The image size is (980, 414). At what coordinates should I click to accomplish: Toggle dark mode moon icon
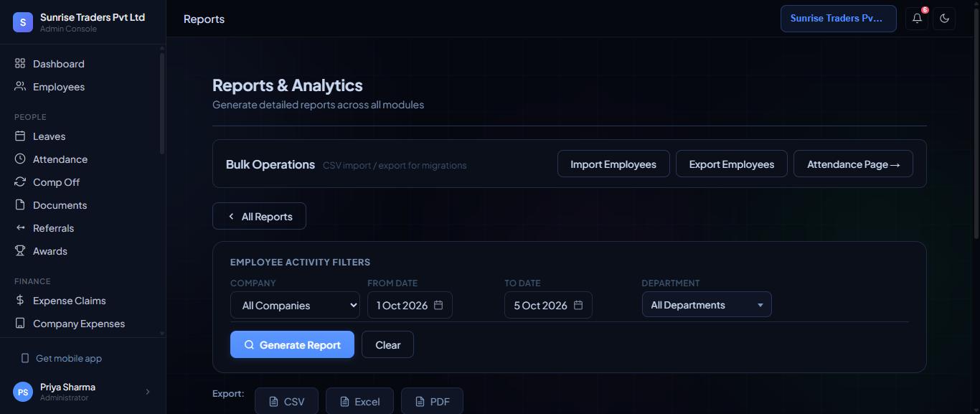[944, 19]
